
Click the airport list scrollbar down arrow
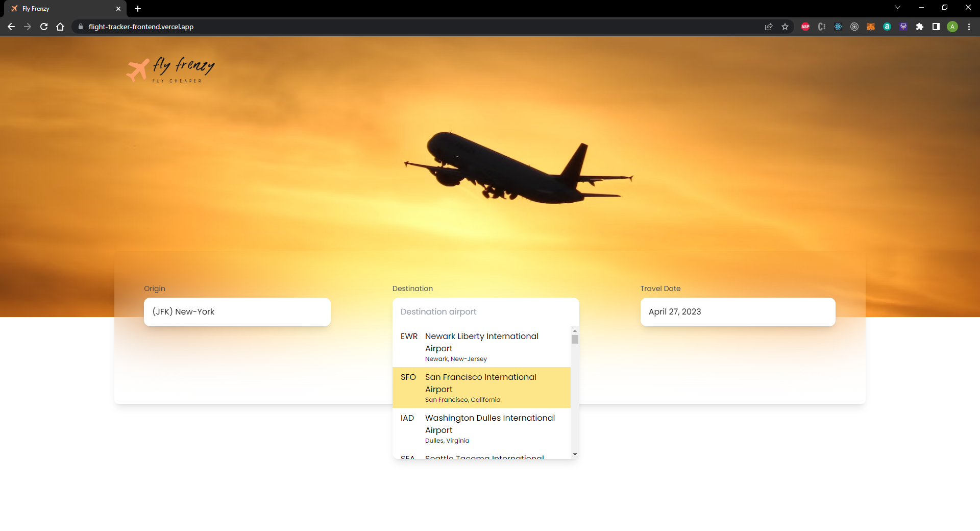coord(575,454)
